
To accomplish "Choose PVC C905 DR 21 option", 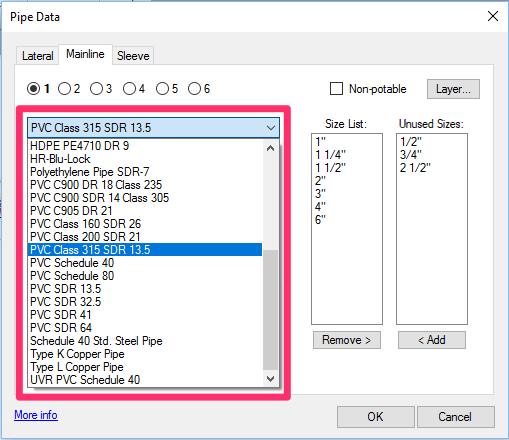I will click(x=145, y=211).
